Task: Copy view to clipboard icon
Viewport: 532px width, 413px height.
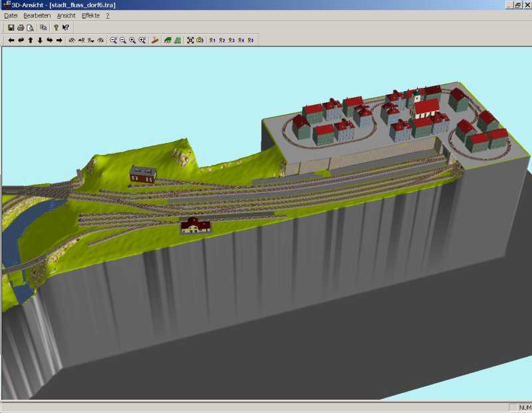Action: 43,28
